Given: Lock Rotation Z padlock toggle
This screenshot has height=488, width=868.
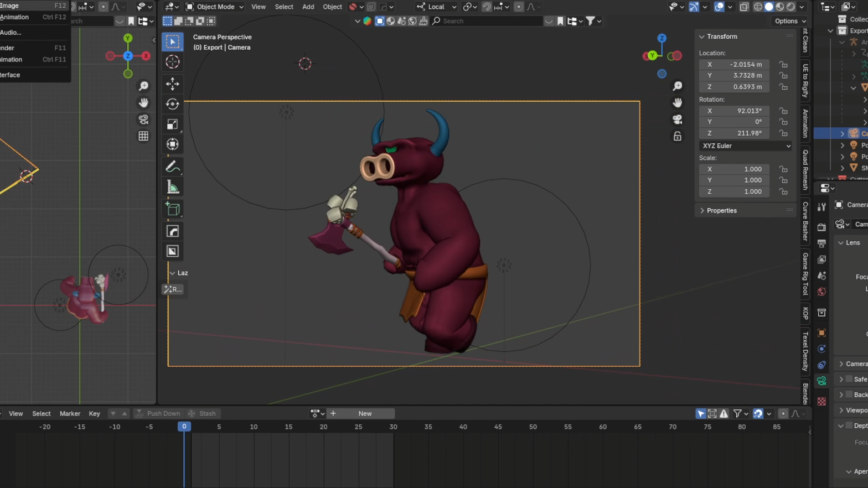Looking at the screenshot, I should pyautogui.click(x=783, y=133).
